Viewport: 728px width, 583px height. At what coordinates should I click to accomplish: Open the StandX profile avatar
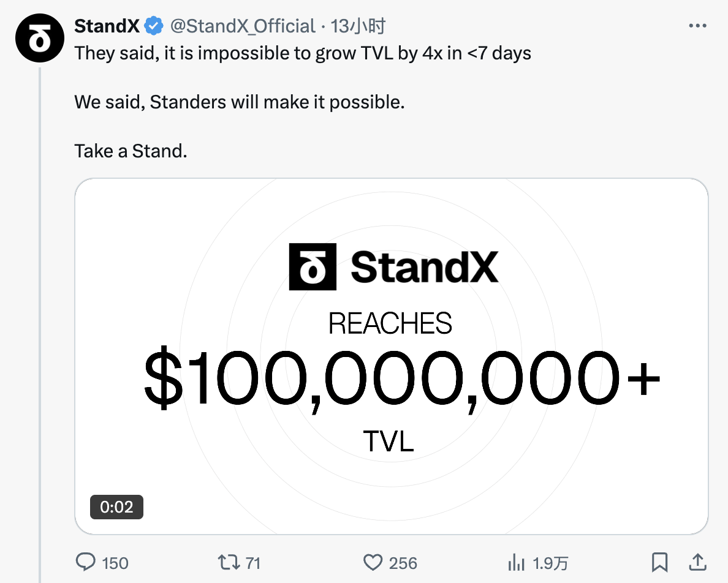[39, 38]
